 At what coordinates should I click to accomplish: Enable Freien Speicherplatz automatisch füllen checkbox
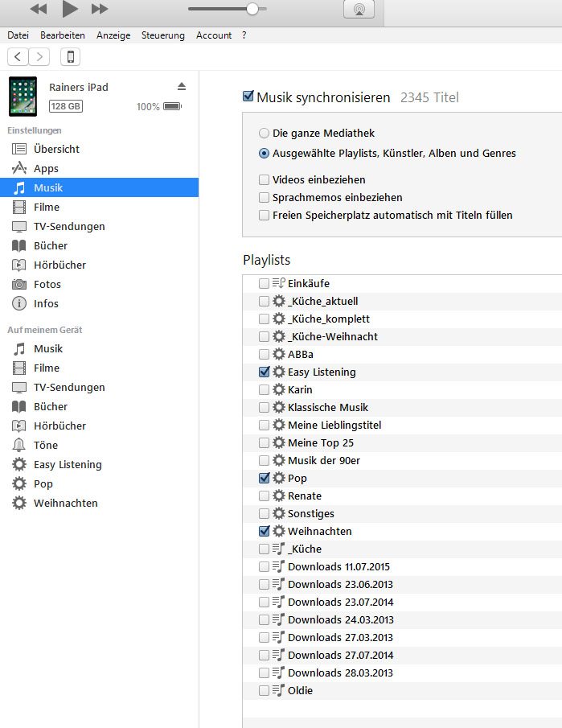tap(264, 215)
